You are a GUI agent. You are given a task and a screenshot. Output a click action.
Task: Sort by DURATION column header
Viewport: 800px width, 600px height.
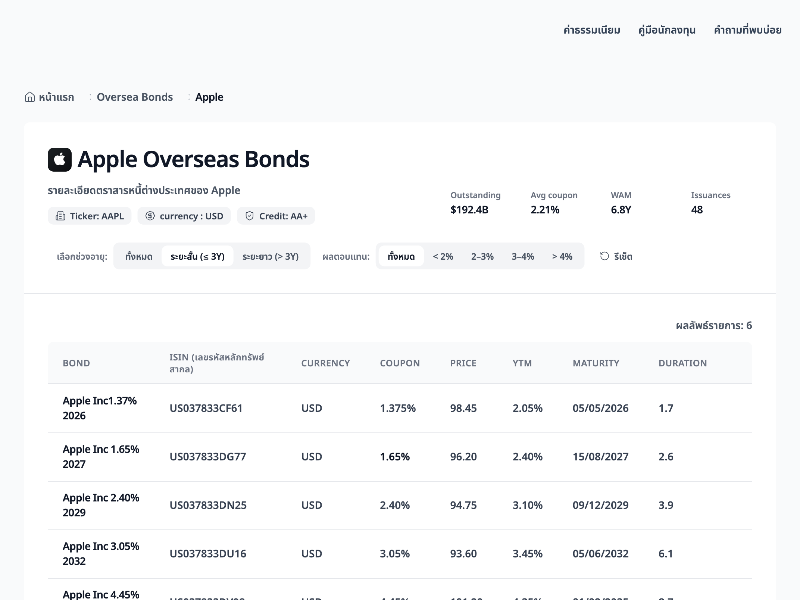click(683, 363)
